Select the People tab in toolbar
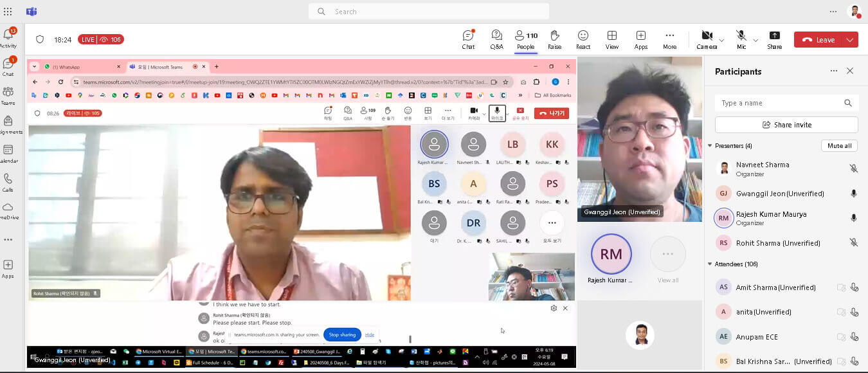 coord(525,39)
